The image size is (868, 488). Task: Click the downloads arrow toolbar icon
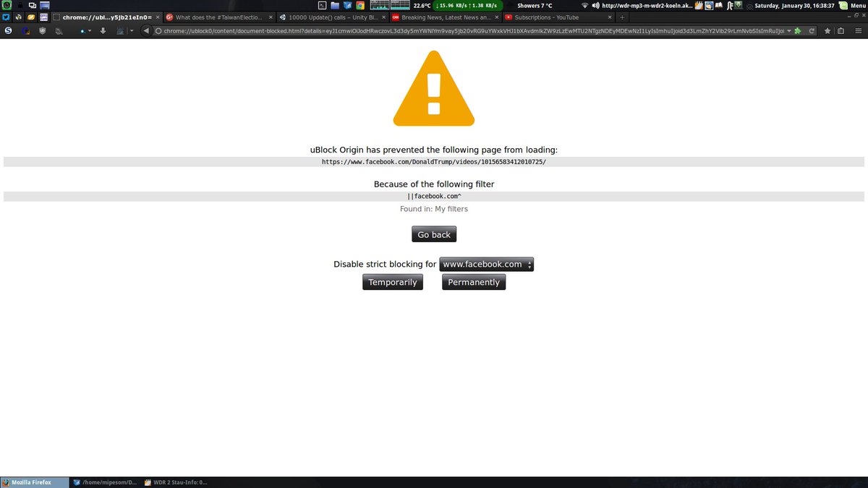coord(103,31)
